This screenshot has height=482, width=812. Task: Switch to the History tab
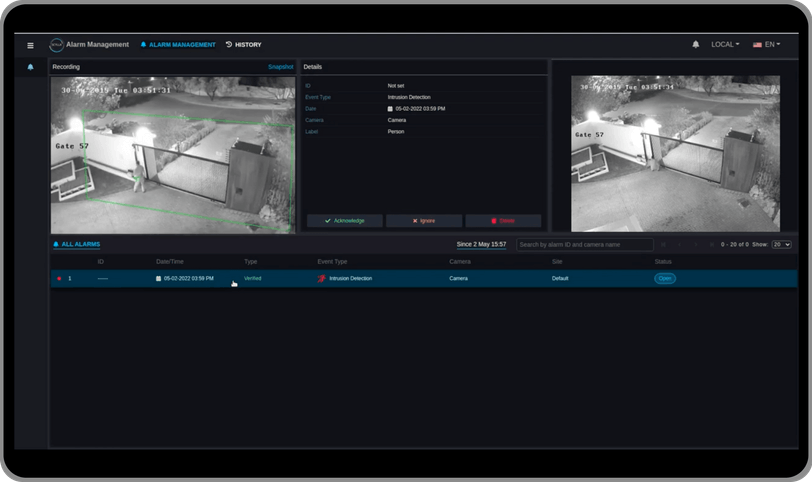pyautogui.click(x=243, y=45)
